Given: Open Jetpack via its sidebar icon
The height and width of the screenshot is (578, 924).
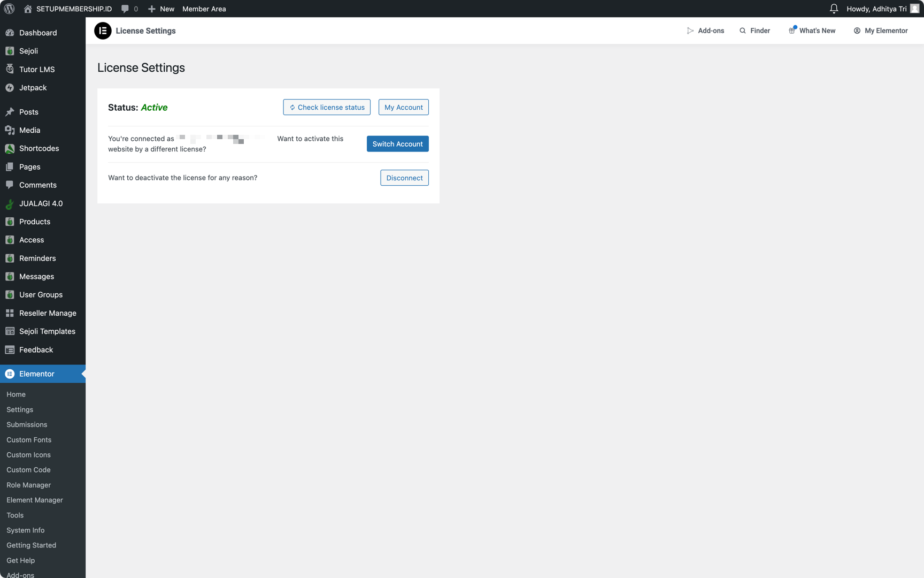Looking at the screenshot, I should pyautogui.click(x=10, y=87).
